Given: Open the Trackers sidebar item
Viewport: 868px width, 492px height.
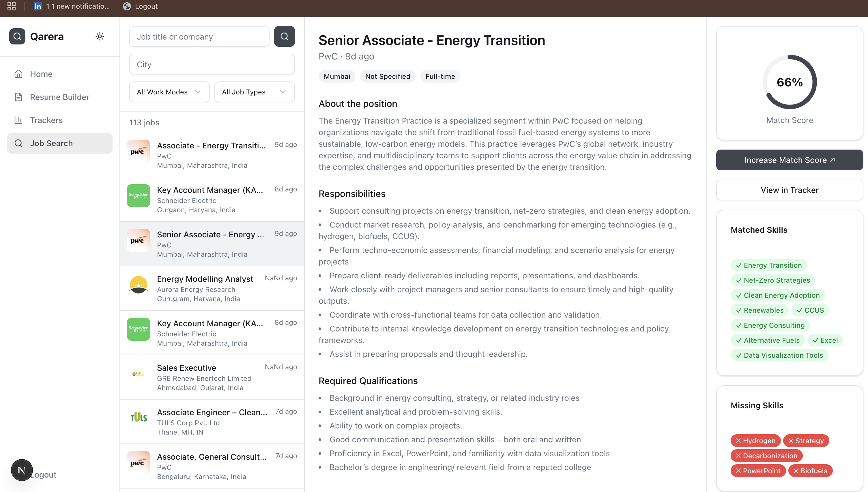Looking at the screenshot, I should tap(46, 120).
